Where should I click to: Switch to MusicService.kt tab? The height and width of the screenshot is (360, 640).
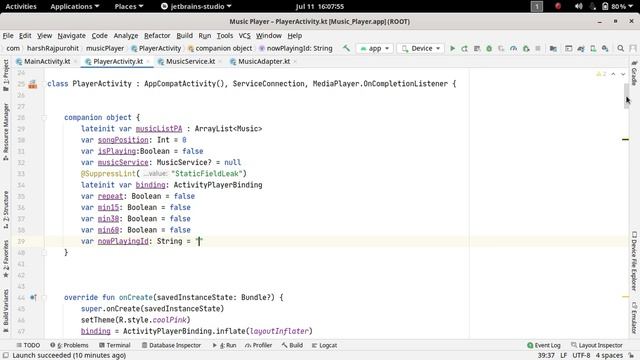click(x=190, y=61)
